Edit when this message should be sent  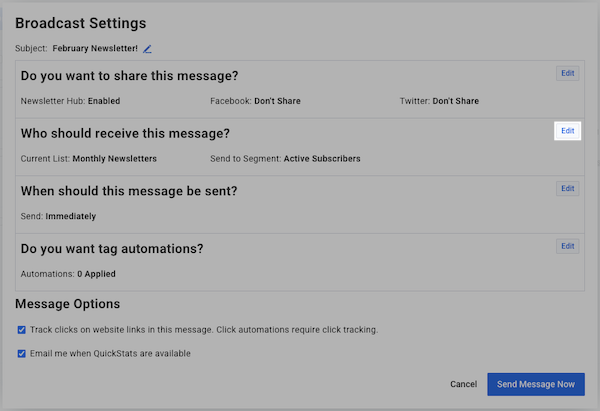coord(567,188)
